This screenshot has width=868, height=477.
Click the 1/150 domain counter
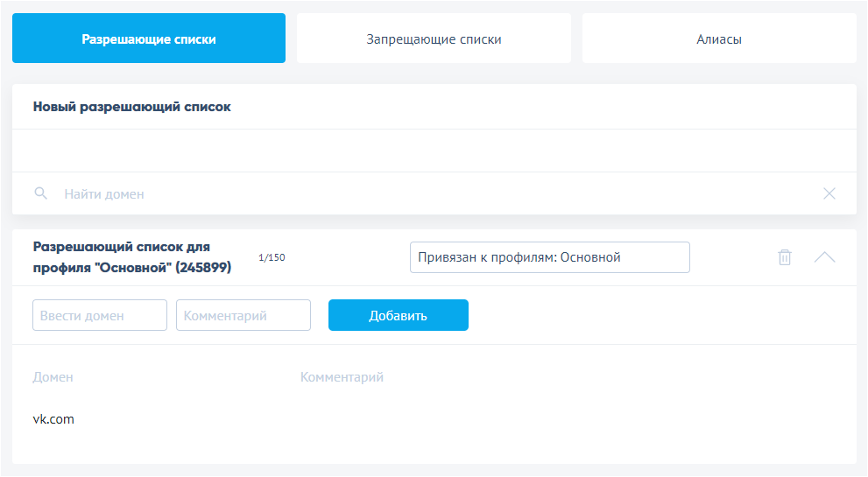pyautogui.click(x=272, y=257)
